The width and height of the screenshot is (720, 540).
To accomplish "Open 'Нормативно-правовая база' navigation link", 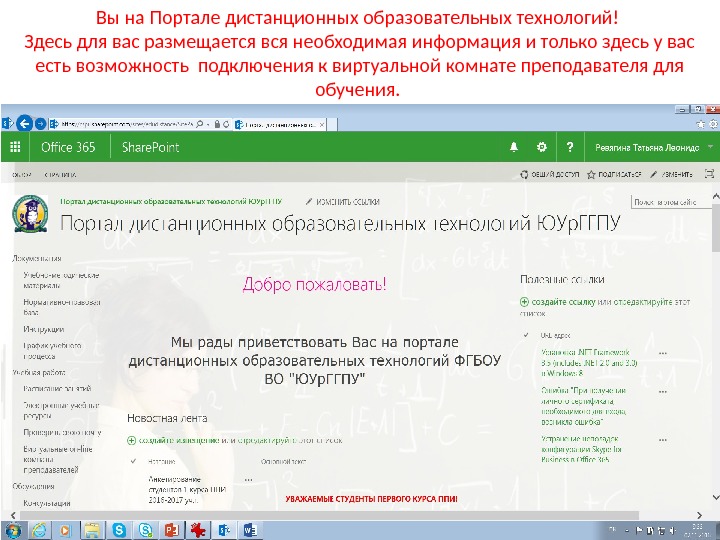I will (62, 307).
